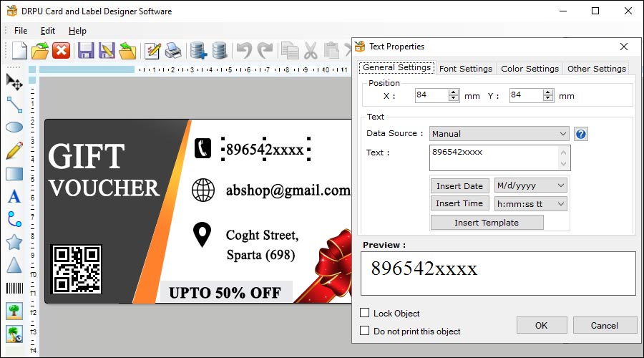Click the red X delete icon
The height and width of the screenshot is (358, 644).
pyautogui.click(x=62, y=51)
